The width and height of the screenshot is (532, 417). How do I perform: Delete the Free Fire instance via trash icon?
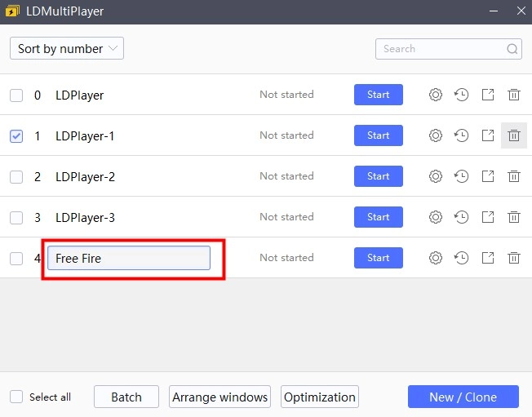click(x=514, y=258)
